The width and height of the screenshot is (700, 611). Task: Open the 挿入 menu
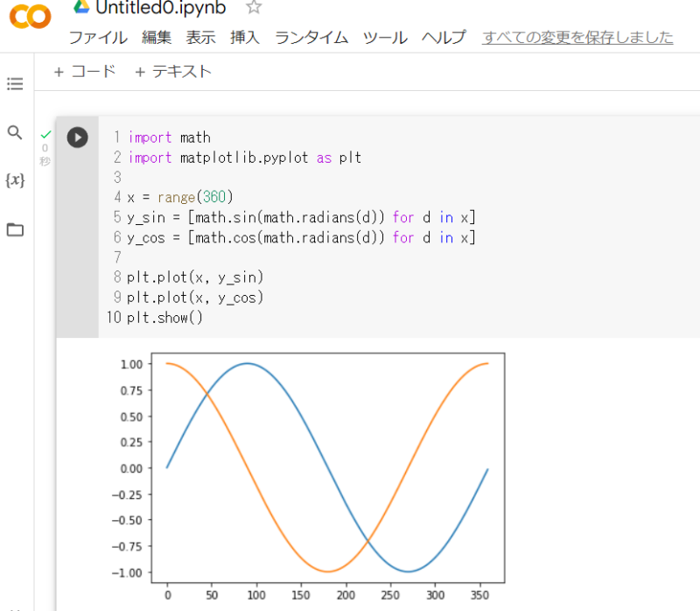tap(244, 38)
